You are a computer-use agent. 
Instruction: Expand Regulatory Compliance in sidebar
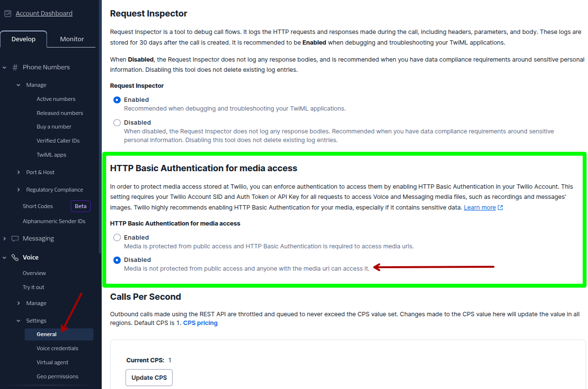(x=19, y=190)
